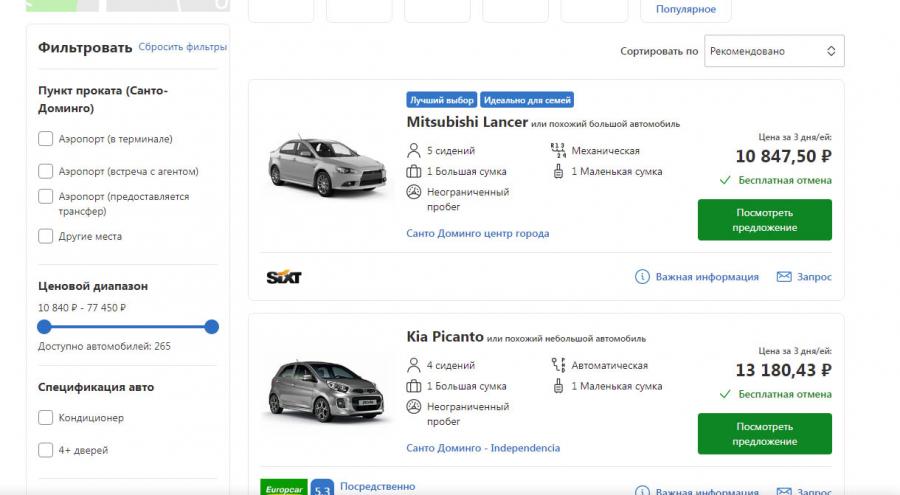Image resolution: width=900 pixels, height=495 pixels.
Task: Click the 4 сидений label
Action: click(451, 365)
